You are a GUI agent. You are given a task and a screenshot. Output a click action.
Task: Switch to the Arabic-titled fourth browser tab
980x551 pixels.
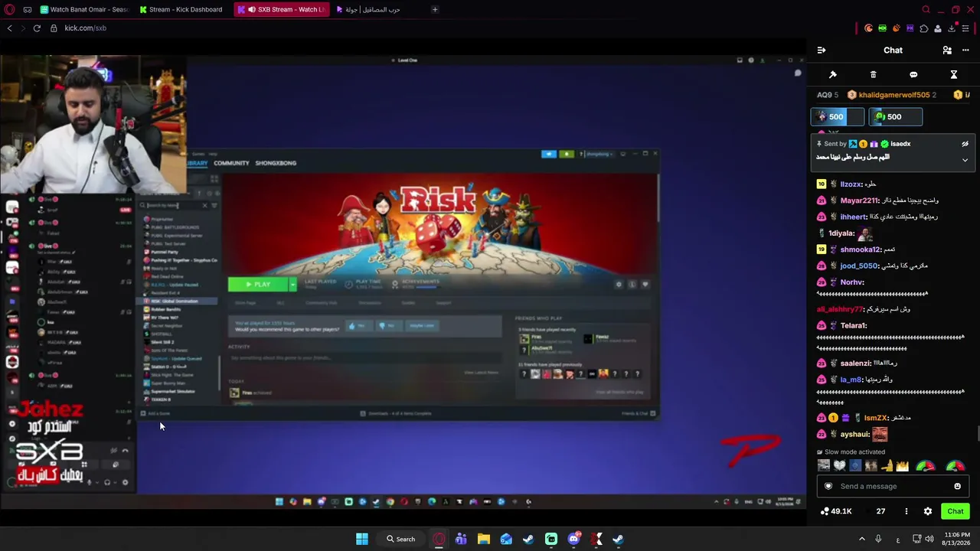click(x=370, y=10)
